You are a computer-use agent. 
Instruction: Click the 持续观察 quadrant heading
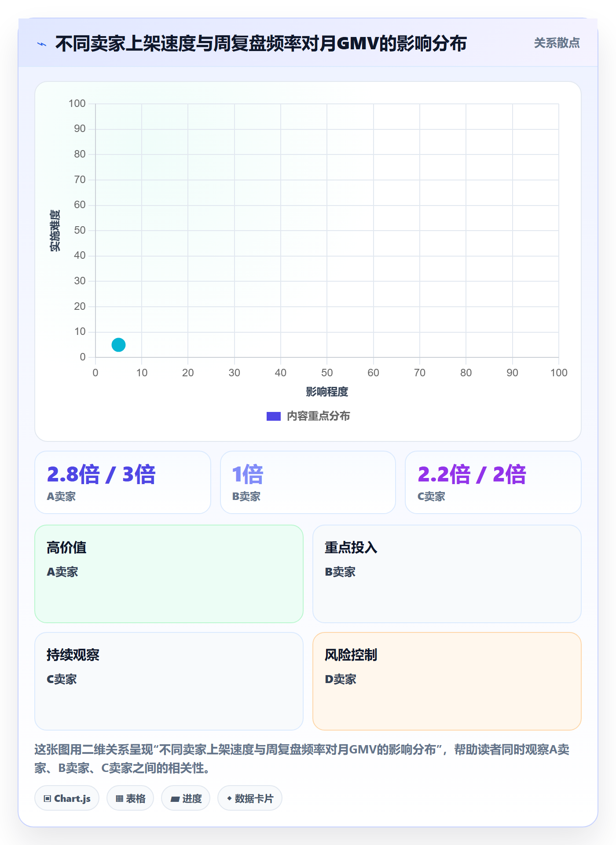point(73,655)
